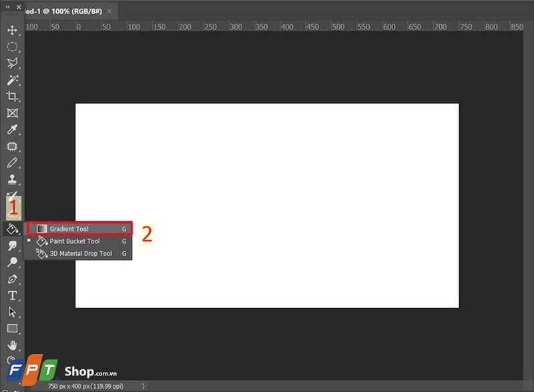Screen dimensions: 534x392
Task: Select the Pencil tool
Action: pyautogui.click(x=12, y=163)
